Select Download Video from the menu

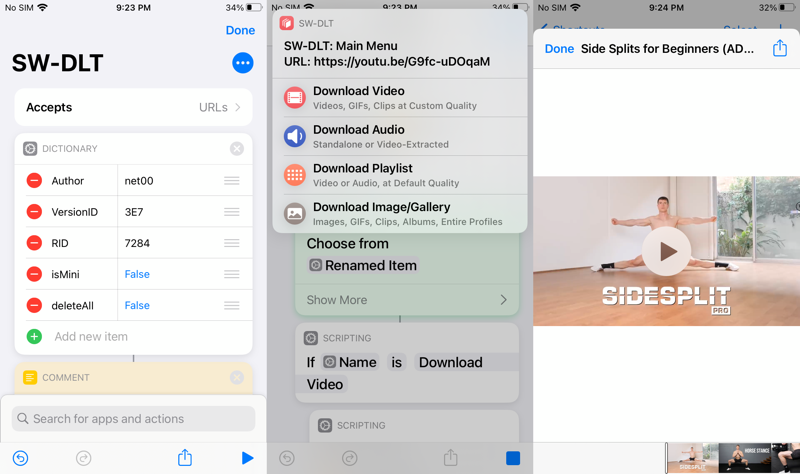click(400, 97)
